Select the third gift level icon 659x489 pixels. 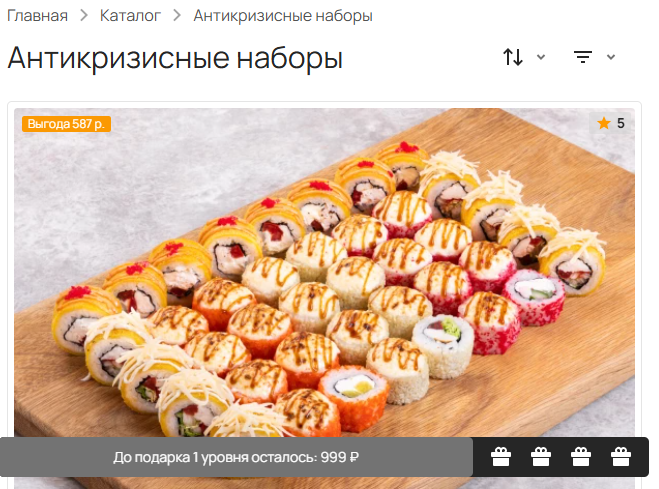pyautogui.click(x=581, y=457)
